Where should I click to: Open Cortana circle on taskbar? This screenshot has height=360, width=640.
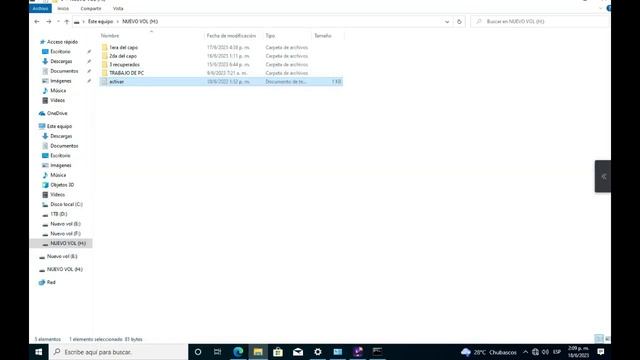(198, 352)
